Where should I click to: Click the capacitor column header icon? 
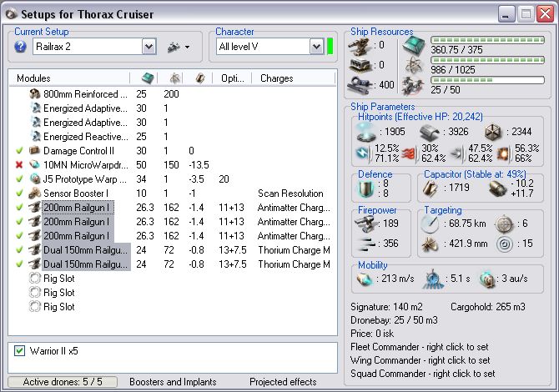point(200,78)
